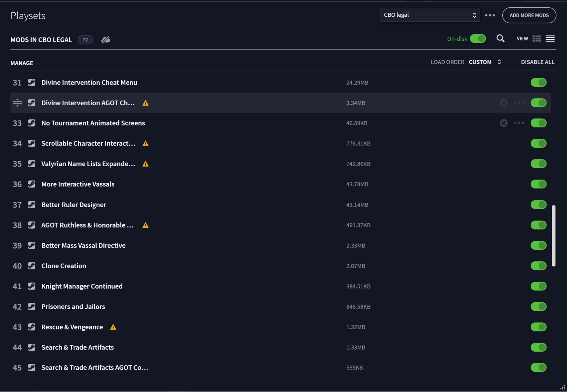Select the Divine Intervention Cheat Menu name
The width and height of the screenshot is (567, 392).
(89, 82)
